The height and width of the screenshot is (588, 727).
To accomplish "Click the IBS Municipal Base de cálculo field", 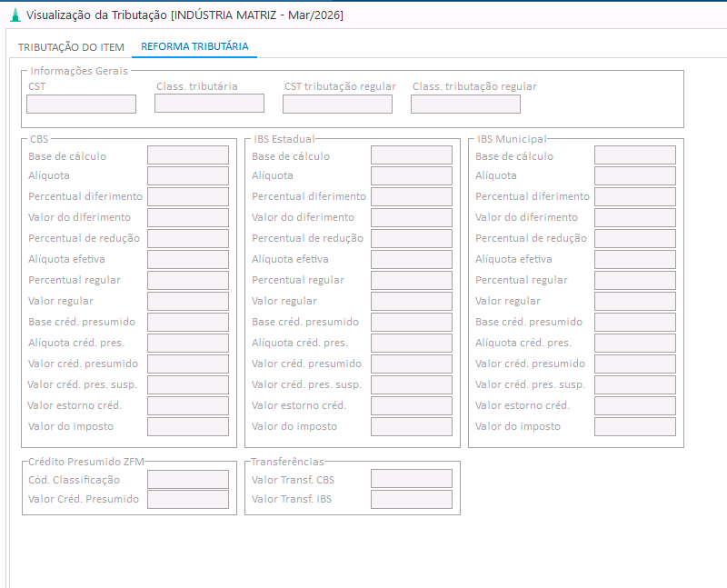I will click(x=635, y=155).
